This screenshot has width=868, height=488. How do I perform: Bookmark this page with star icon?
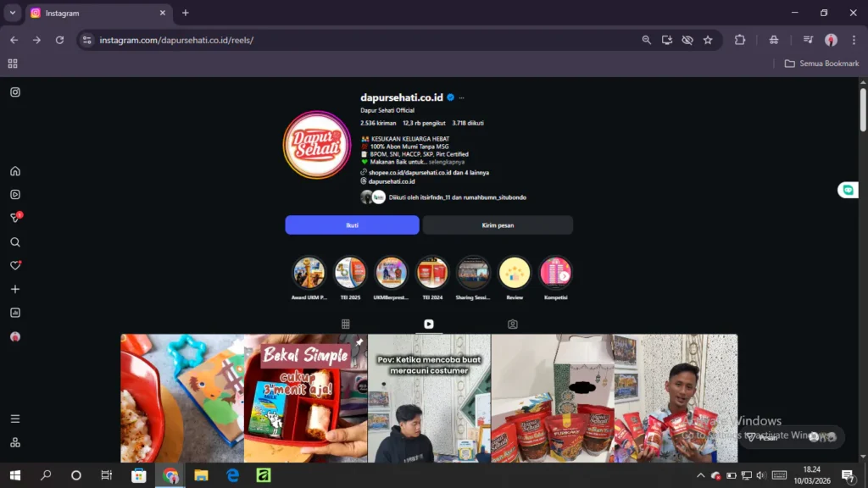708,40
